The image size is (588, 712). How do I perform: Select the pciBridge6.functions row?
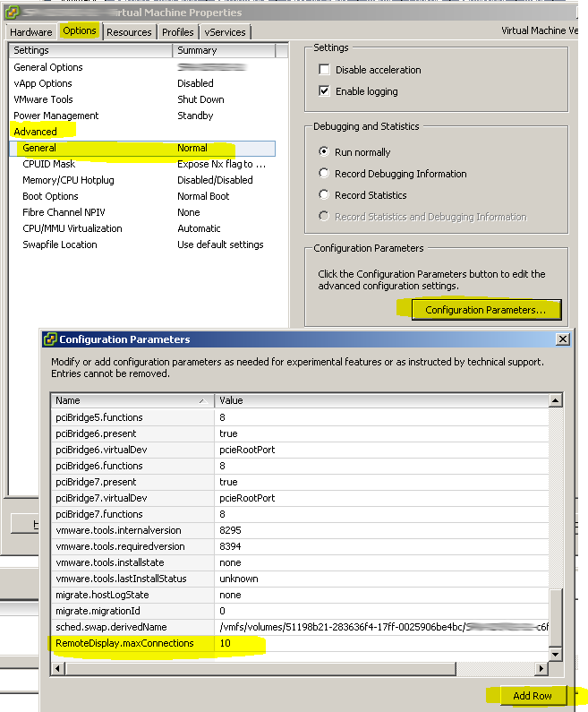(x=300, y=466)
